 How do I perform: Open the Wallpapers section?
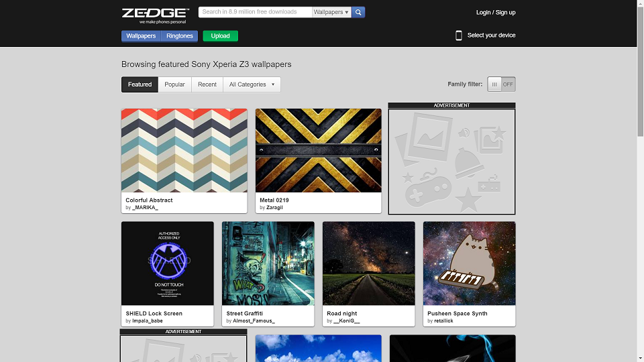pos(141,36)
